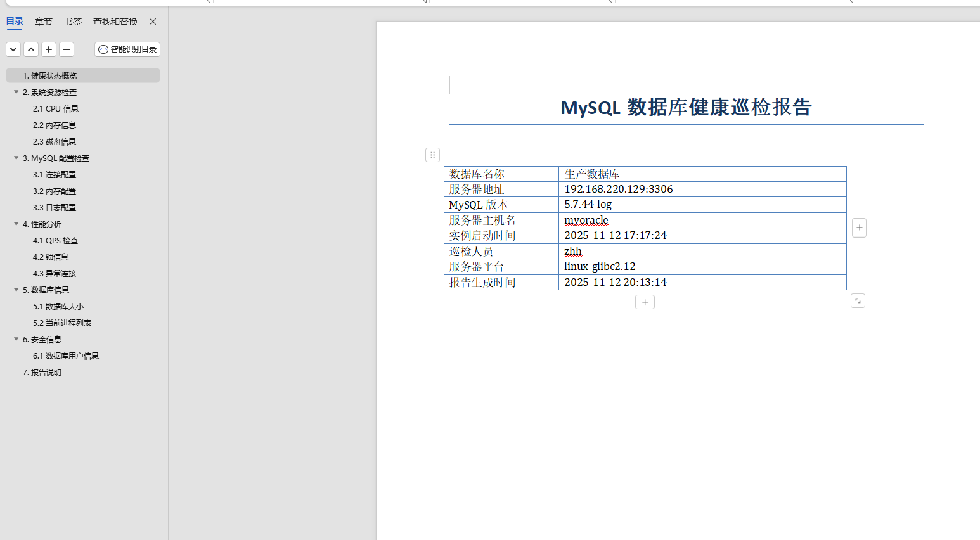Go to 5. 数据库信息 heading
The image size is (980, 540).
[46, 290]
